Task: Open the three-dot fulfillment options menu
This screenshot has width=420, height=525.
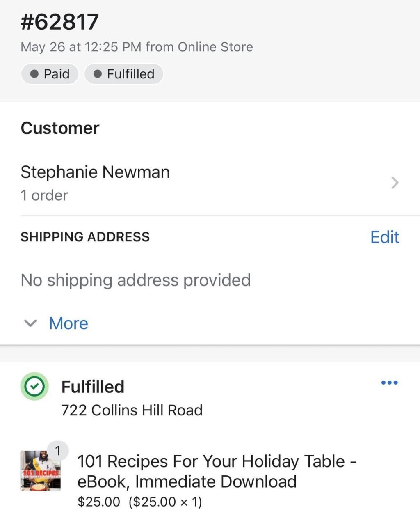Action: coord(389,383)
